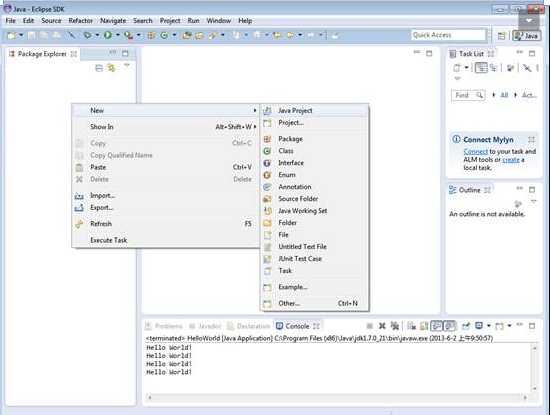Choose Interface in New submenu
550x415 pixels.
(314, 163)
